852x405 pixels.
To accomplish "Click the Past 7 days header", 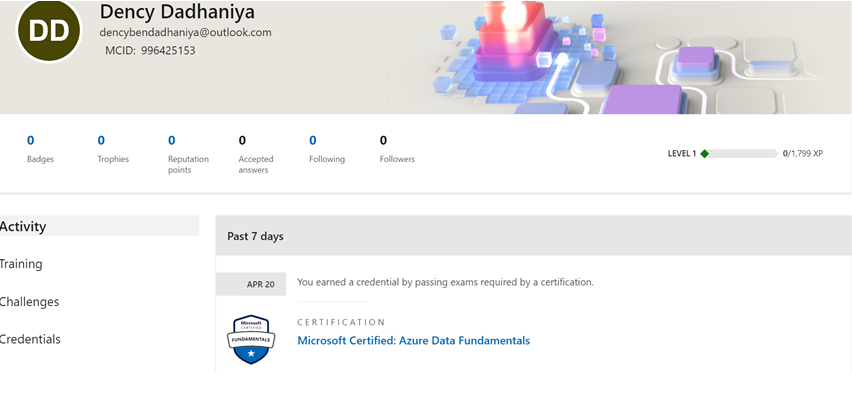I will point(534,236).
